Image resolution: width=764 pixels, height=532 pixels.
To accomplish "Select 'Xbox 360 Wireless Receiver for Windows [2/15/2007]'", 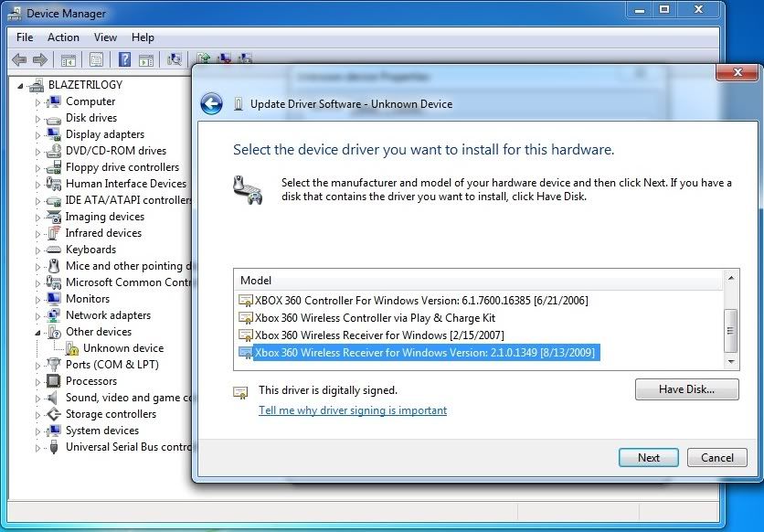I will pos(371,335).
